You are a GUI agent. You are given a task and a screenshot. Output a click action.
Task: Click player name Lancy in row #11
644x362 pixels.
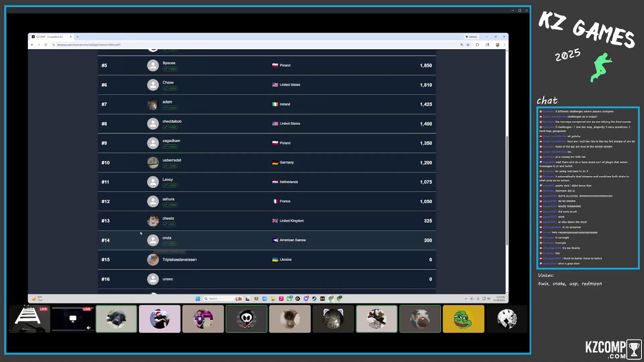point(168,179)
